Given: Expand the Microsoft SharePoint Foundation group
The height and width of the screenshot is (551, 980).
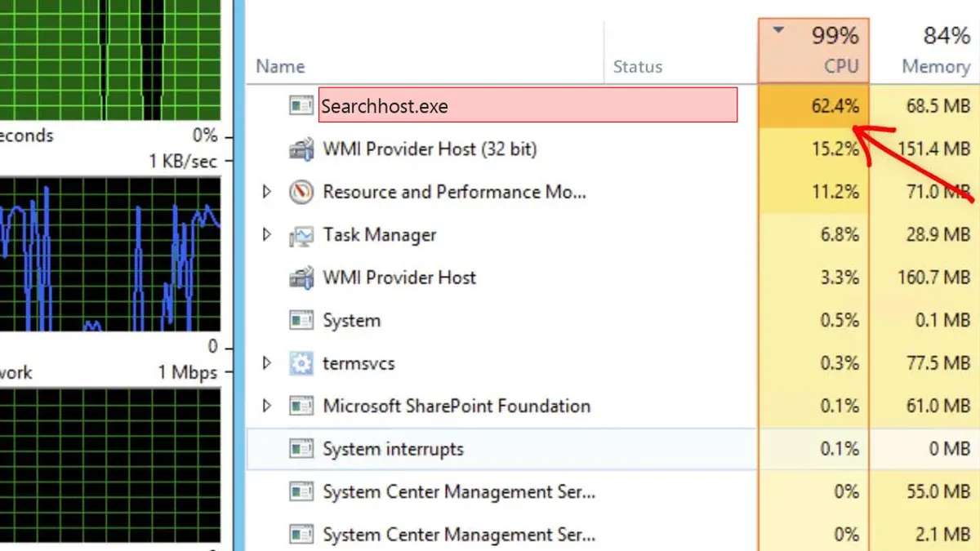Looking at the screenshot, I should tap(266, 406).
